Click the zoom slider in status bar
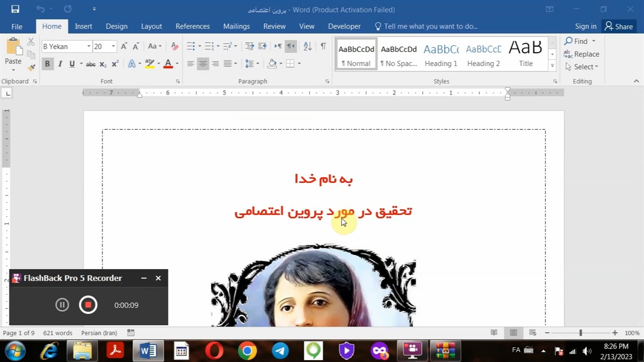The width and height of the screenshot is (644, 362). tap(580, 333)
